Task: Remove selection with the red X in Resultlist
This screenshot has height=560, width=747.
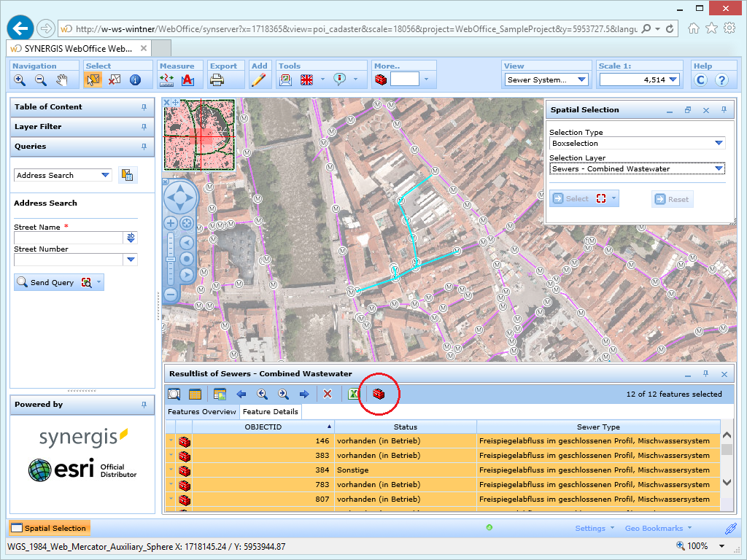Action: (328, 394)
